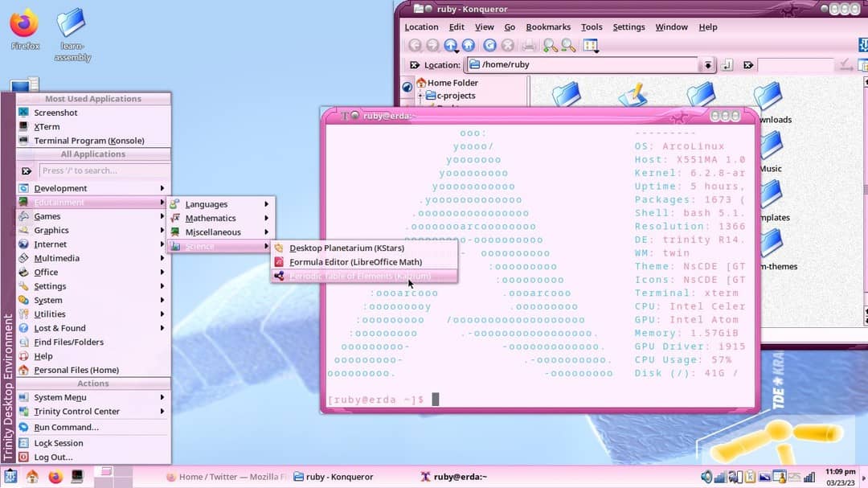Open the Tools menu in Konqueror
The width and height of the screenshot is (868, 488).
tap(592, 27)
